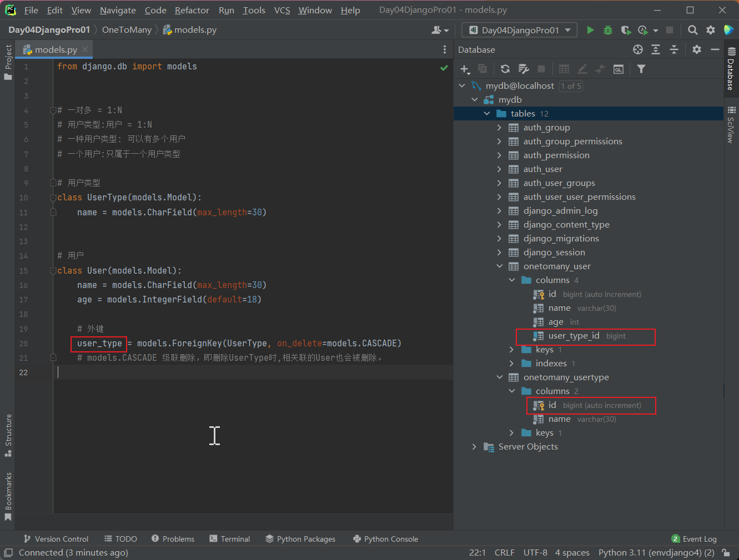
Task: Open run configuration dropdown Day04DjangoPro01
Action: pos(519,30)
